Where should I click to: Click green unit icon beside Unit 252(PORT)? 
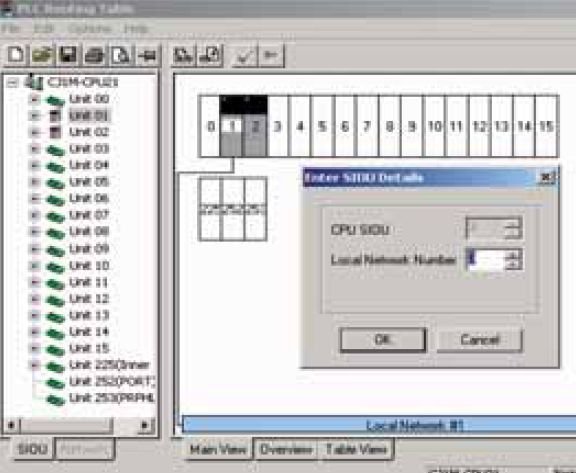click(x=55, y=383)
